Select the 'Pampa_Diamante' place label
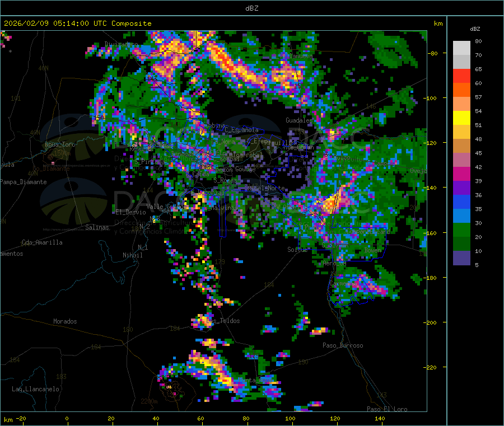The height and width of the screenshot is (426, 504). 24,182
